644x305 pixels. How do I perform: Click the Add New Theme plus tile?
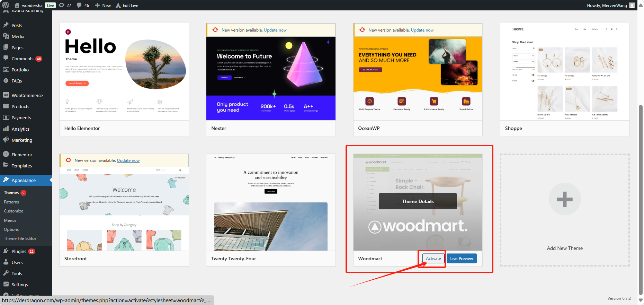point(565,210)
